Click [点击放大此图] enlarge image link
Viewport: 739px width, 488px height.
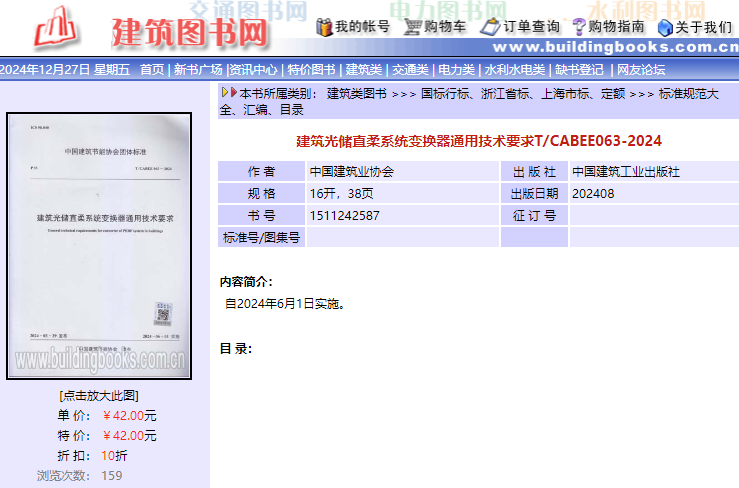pyautogui.click(x=99, y=395)
